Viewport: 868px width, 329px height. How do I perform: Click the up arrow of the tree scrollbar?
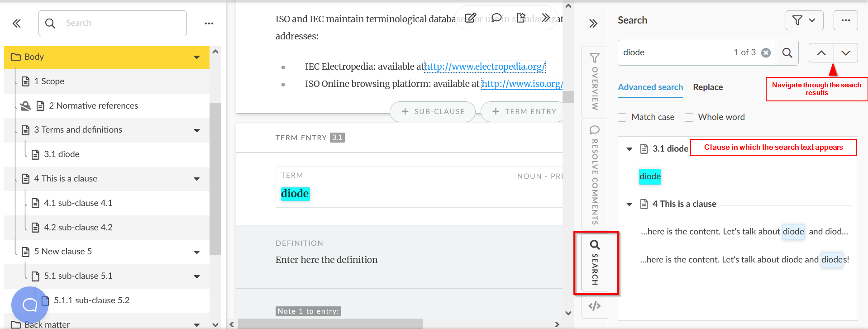[x=215, y=52]
